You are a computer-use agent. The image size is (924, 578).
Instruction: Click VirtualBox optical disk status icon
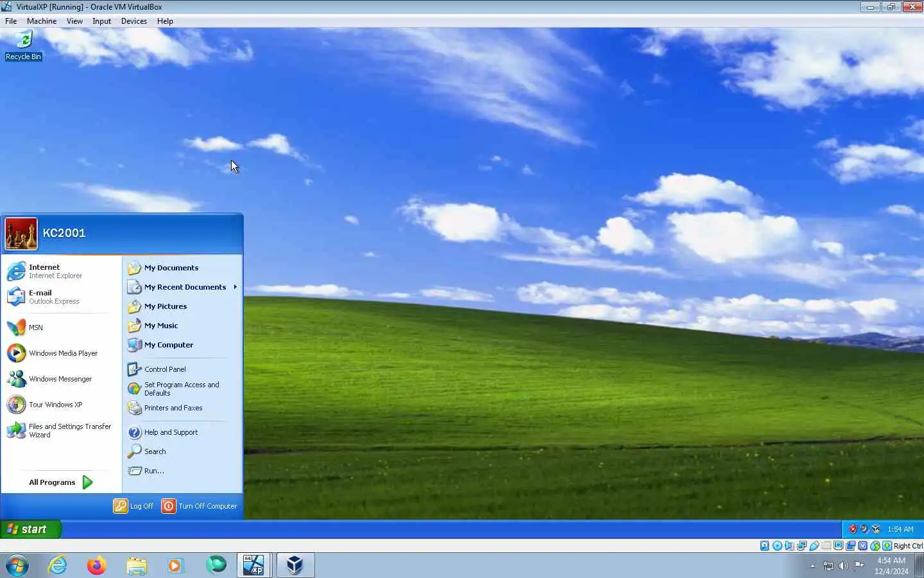click(x=777, y=546)
